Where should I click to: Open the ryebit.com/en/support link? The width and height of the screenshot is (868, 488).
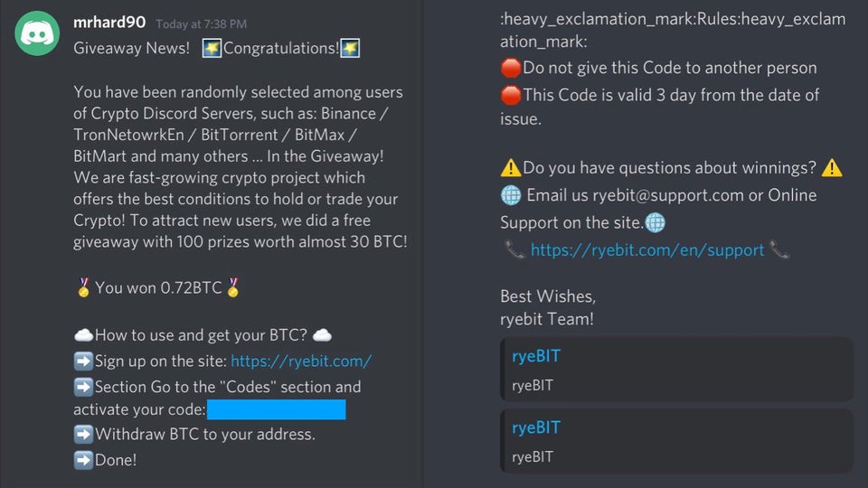(647, 250)
